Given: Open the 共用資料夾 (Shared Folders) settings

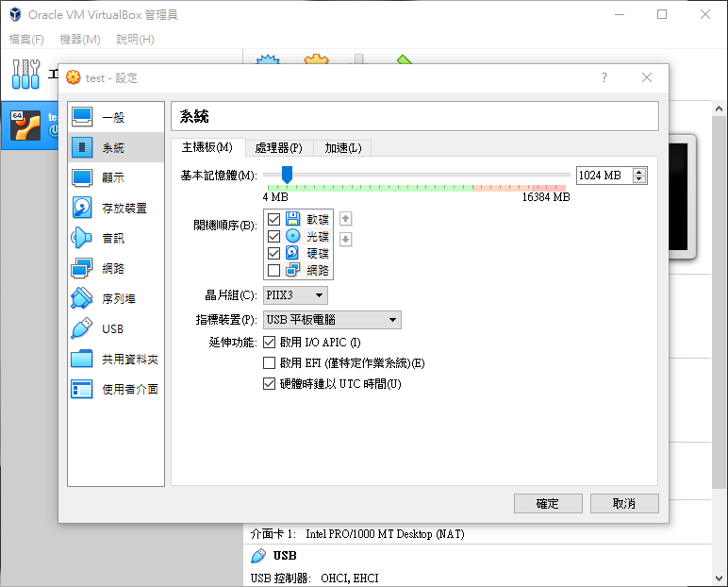Looking at the screenshot, I should click(x=116, y=359).
